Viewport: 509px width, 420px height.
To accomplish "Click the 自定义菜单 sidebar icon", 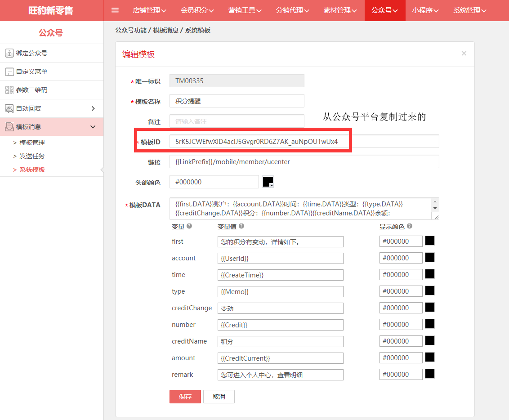I will [x=9, y=71].
